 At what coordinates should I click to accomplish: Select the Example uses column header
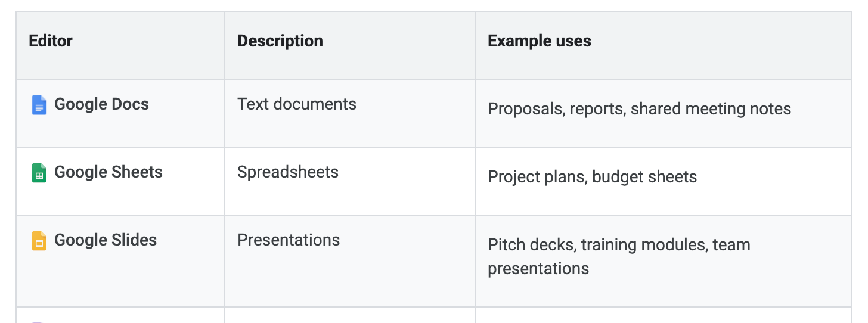point(540,41)
